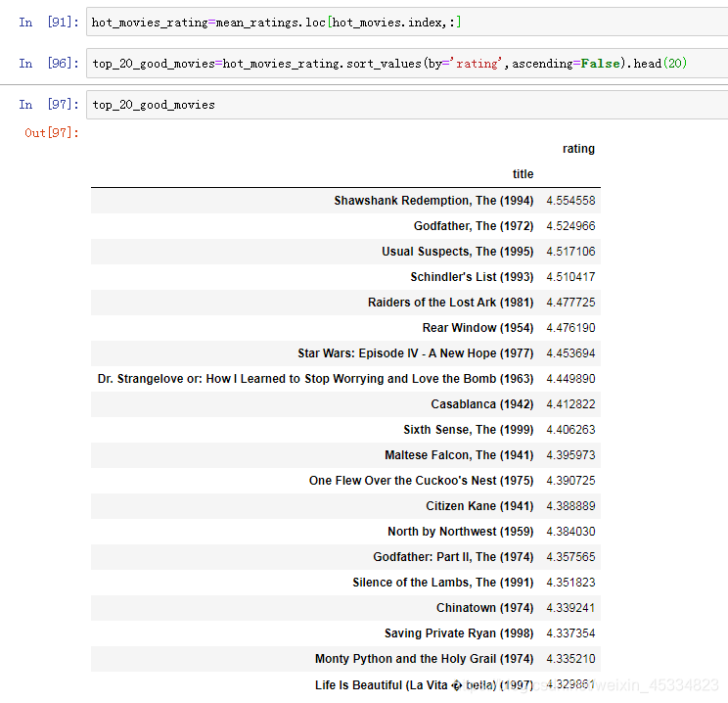Click rating value 4.510417

(x=570, y=277)
